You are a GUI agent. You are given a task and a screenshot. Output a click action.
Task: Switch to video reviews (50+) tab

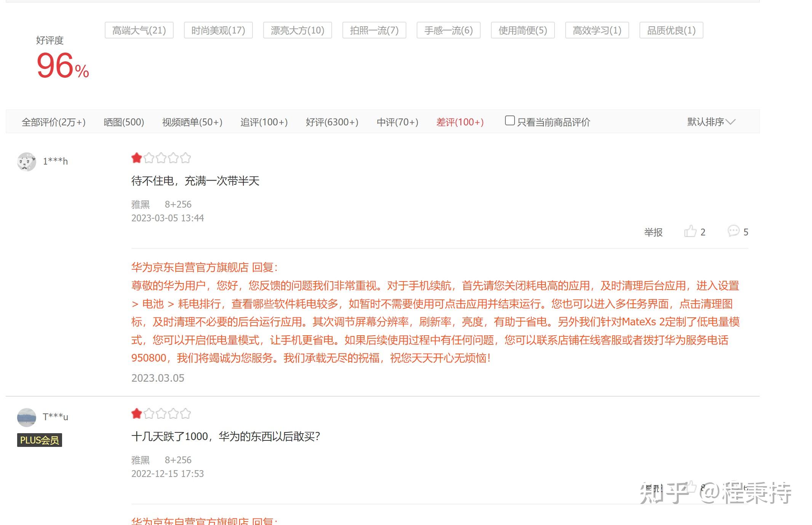point(192,122)
